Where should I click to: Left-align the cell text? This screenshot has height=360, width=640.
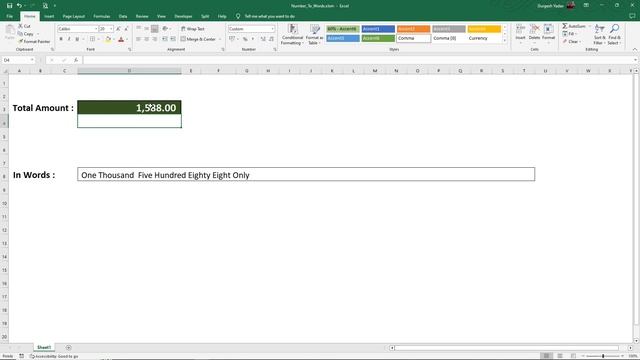[139, 39]
